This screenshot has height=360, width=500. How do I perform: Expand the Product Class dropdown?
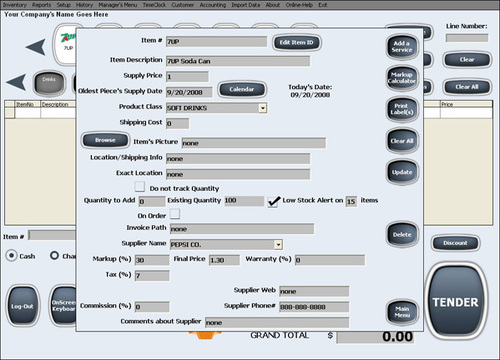(x=263, y=108)
